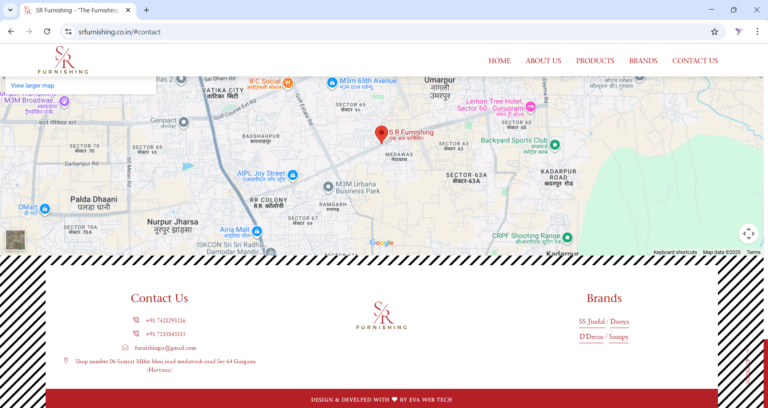This screenshot has height=408, width=768.
Task: Click the Kadarpur Road map label
Action: 558,177
